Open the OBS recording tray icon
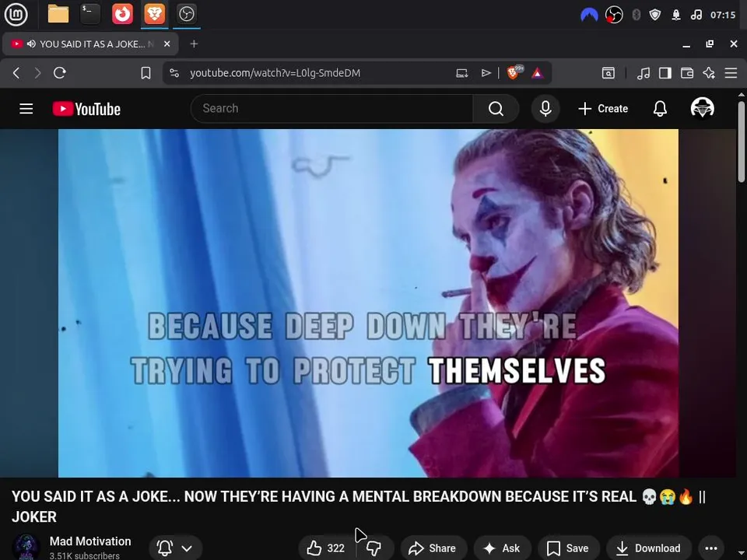The width and height of the screenshot is (747, 560). 614,15
